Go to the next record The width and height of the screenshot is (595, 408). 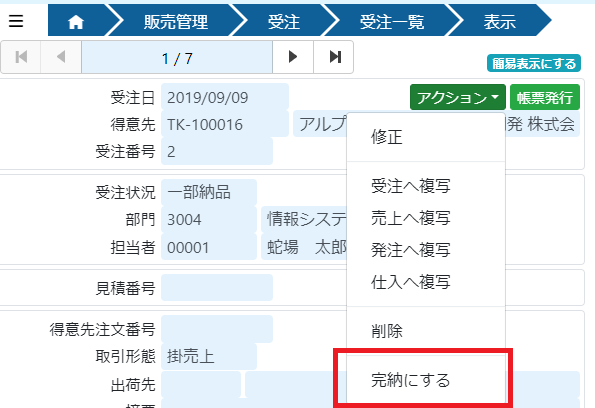(293, 57)
